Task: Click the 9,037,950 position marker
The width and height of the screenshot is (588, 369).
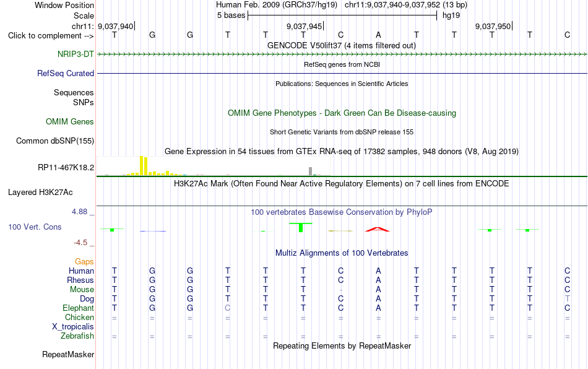Action: pos(493,26)
